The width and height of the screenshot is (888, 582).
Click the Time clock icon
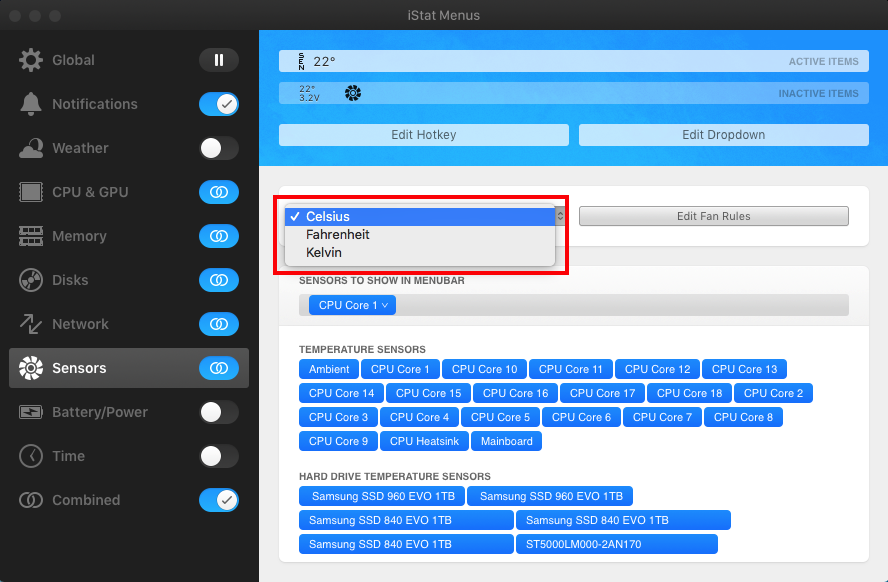click(x=31, y=456)
